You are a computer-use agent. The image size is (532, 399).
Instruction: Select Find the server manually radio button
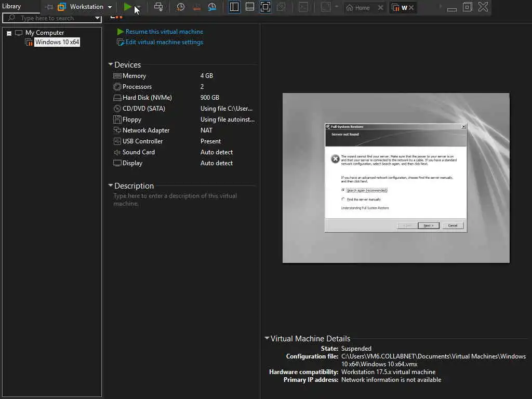343,199
